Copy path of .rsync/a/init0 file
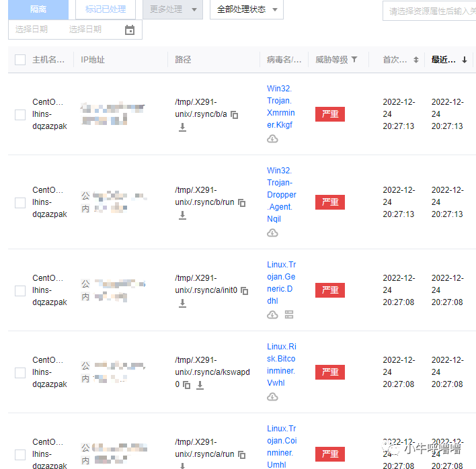The height and width of the screenshot is (469, 476). pyautogui.click(x=244, y=291)
